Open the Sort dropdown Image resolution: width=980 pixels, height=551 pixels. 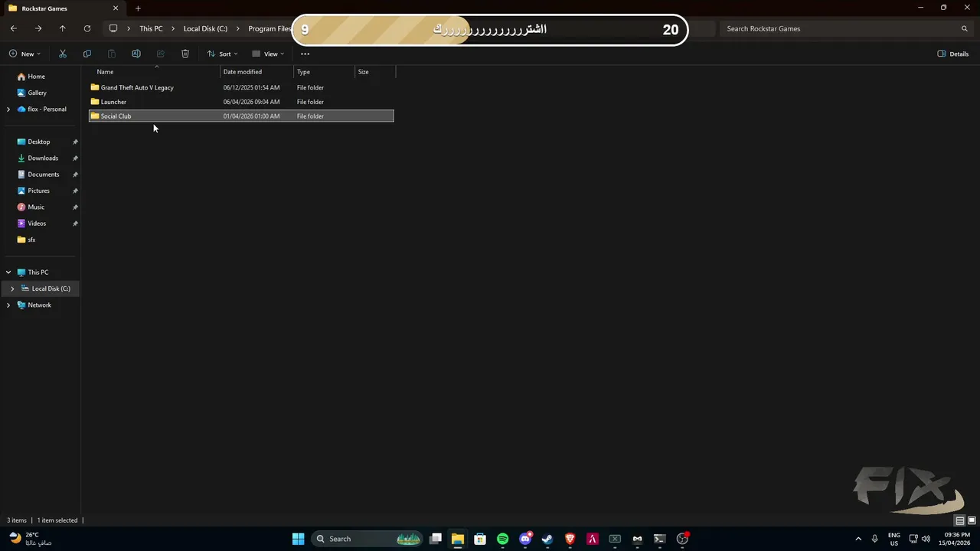222,54
